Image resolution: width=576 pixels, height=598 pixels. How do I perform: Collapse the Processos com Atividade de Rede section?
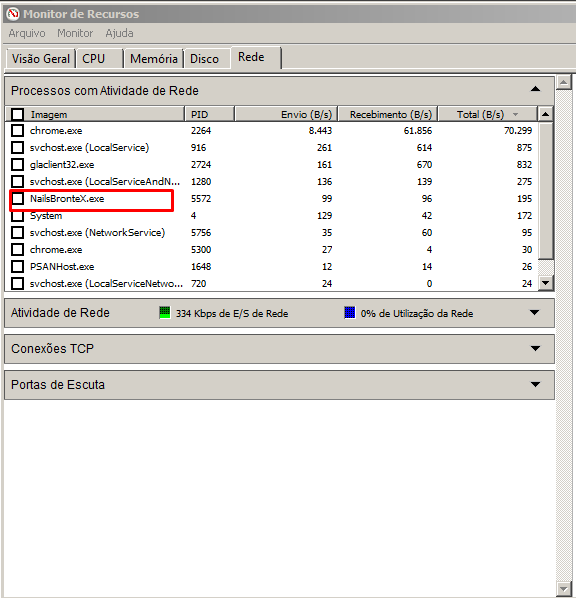[x=536, y=89]
